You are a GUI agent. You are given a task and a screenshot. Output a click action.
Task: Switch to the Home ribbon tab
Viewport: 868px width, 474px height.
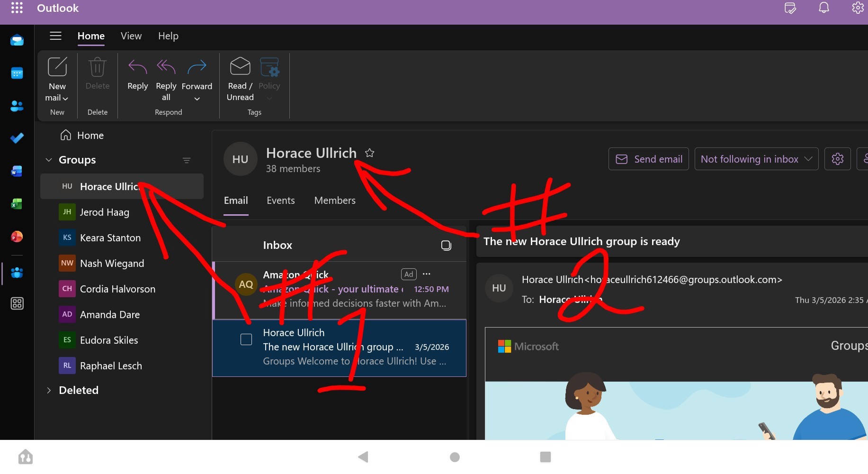click(x=91, y=36)
